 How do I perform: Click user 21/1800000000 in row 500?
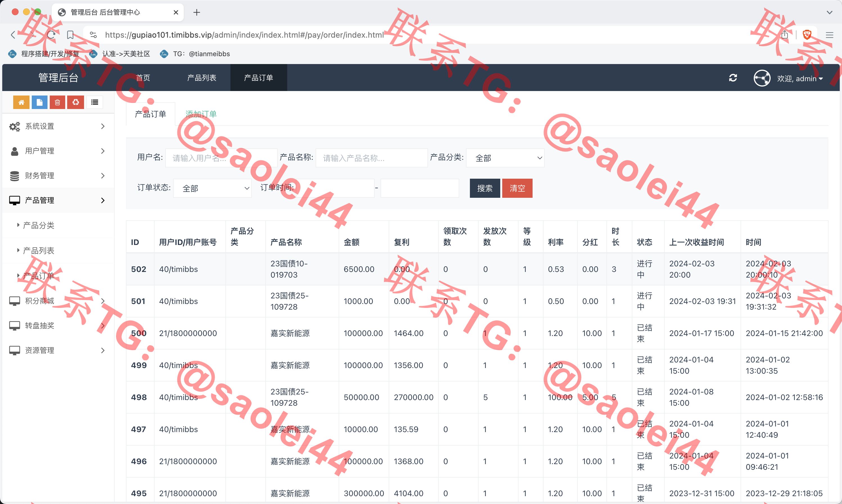(188, 333)
